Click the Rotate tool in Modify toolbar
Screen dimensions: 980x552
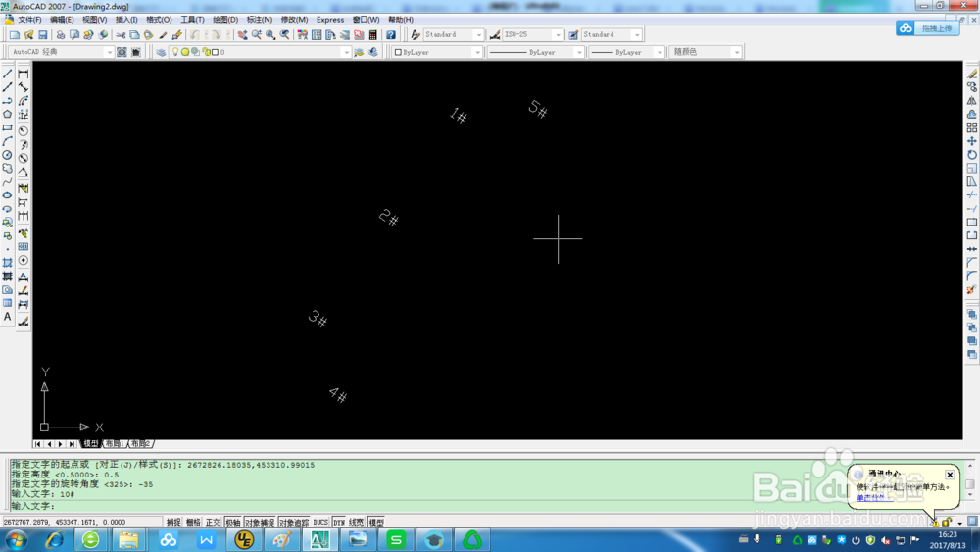point(972,154)
